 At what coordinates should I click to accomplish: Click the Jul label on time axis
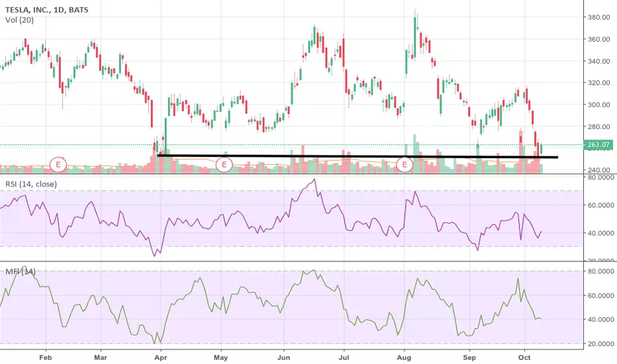point(344,357)
